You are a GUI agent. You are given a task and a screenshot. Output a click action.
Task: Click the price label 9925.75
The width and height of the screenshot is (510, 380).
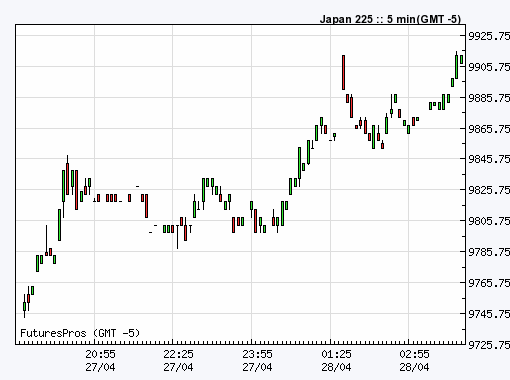(x=489, y=36)
